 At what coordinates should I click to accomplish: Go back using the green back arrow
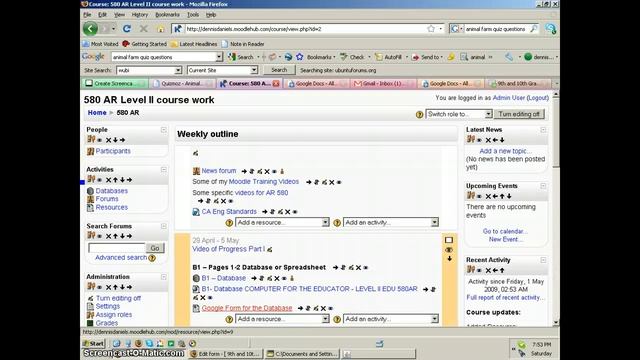[x=90, y=29]
